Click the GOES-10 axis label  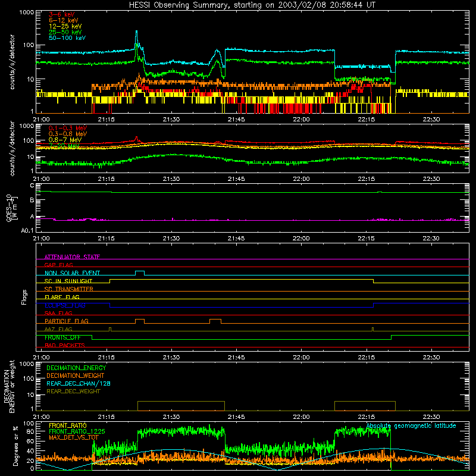[x=12, y=208]
